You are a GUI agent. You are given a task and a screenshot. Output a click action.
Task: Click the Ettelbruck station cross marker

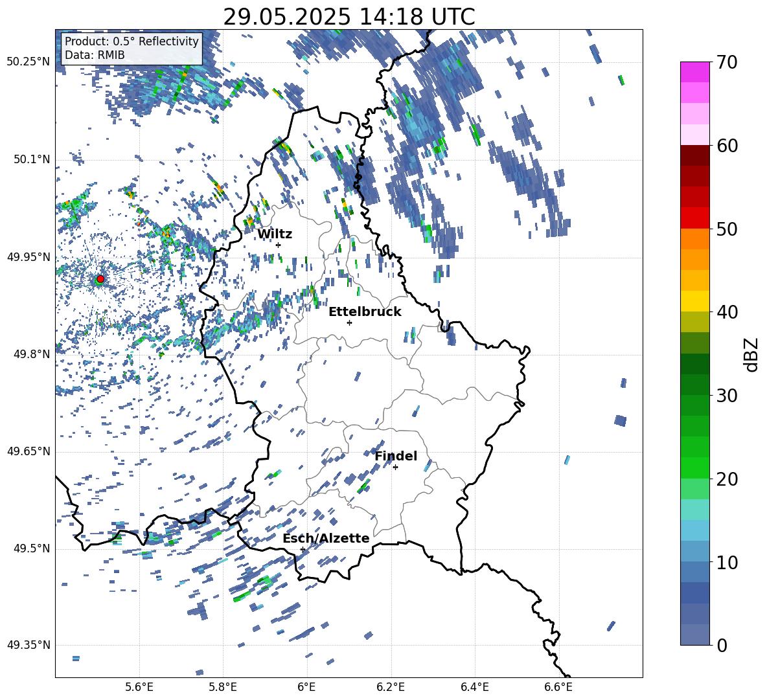click(x=349, y=322)
